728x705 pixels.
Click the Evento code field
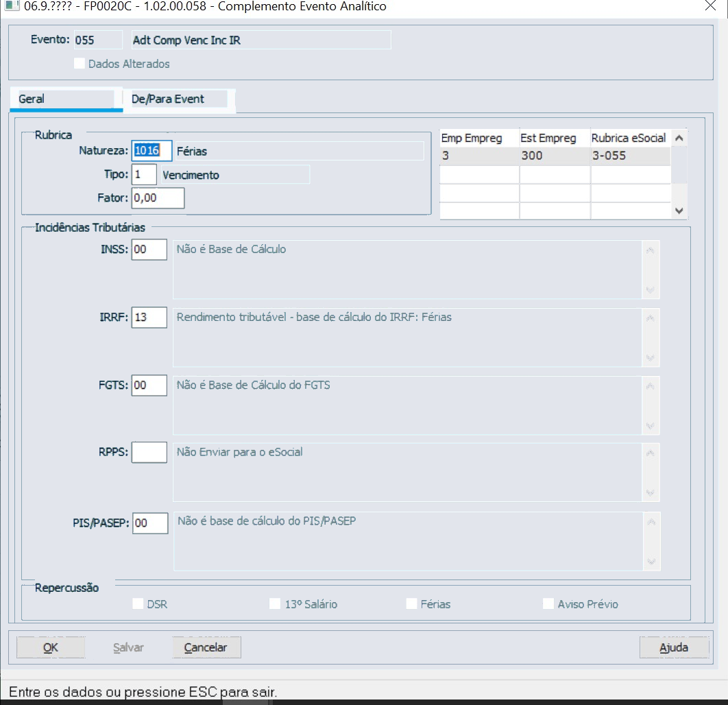tap(98, 40)
